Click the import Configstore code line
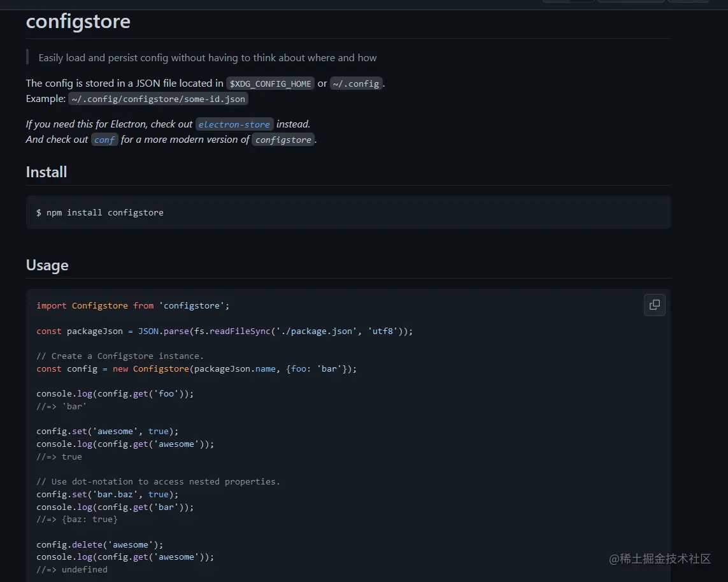 132,305
